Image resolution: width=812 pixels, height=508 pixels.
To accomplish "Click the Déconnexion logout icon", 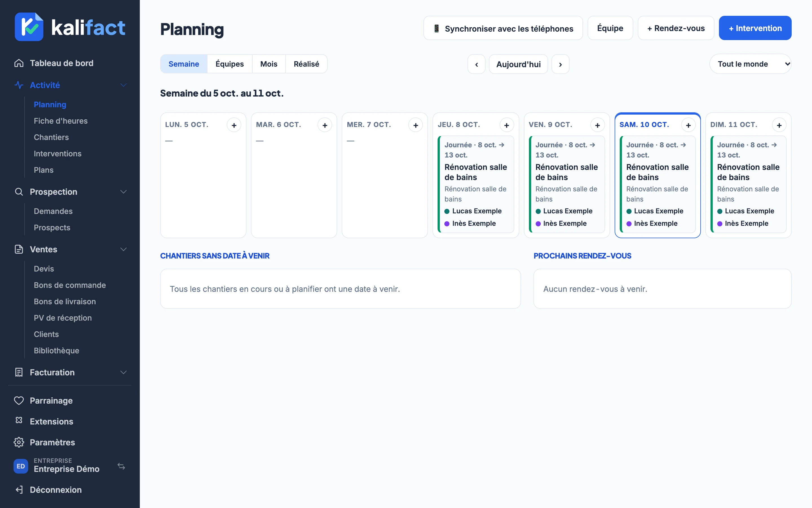I will [x=19, y=490].
